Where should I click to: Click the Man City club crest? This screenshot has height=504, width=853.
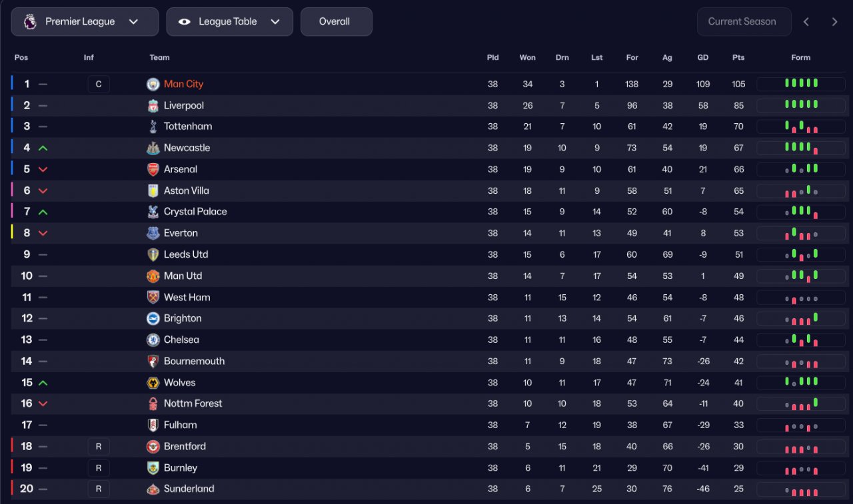coord(153,84)
